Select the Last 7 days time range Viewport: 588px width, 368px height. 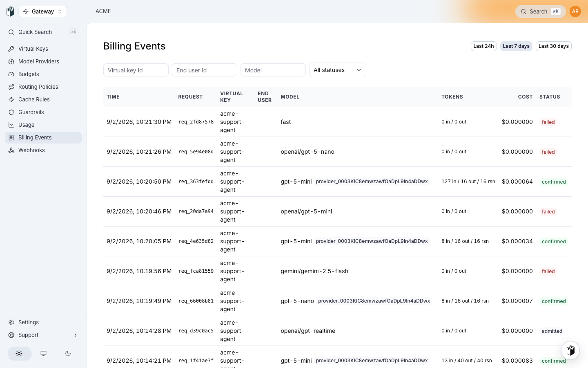coord(516,46)
